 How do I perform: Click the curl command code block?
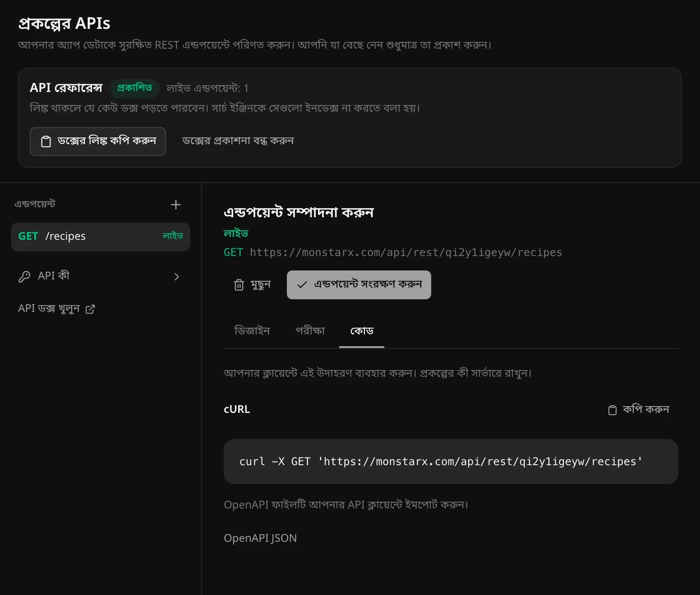click(x=451, y=462)
